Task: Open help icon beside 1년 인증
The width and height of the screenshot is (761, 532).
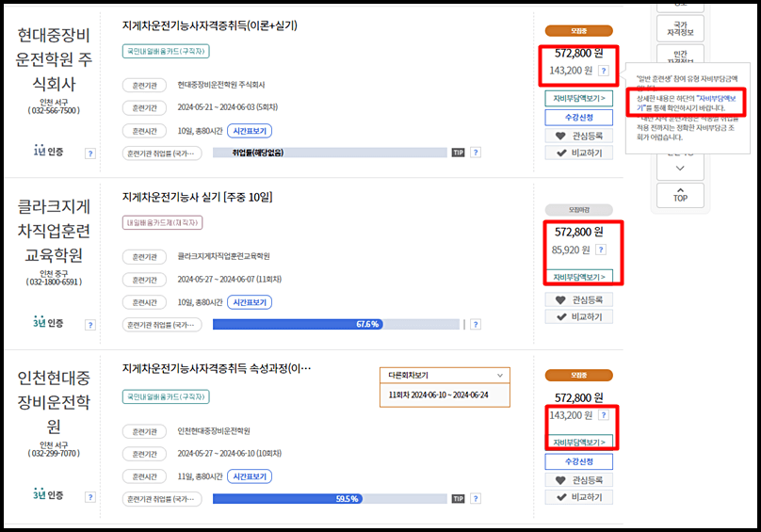Action: click(x=90, y=153)
